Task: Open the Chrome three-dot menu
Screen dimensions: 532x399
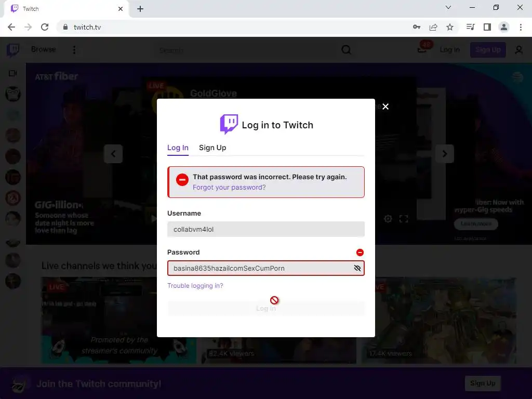Action: coord(521,27)
